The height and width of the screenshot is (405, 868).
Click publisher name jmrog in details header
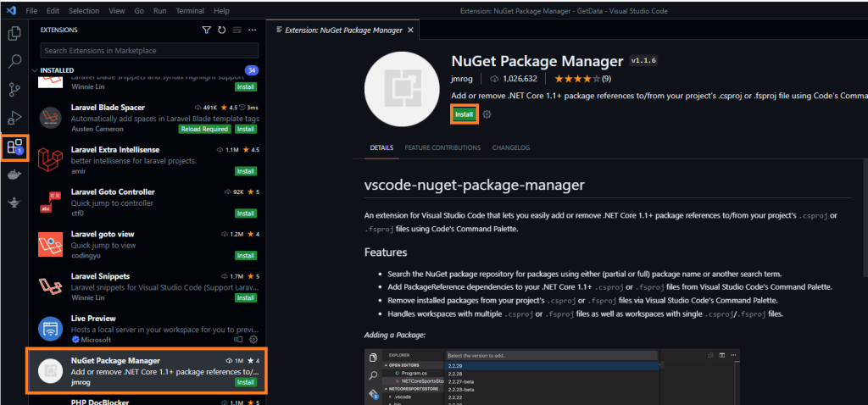pyautogui.click(x=462, y=79)
